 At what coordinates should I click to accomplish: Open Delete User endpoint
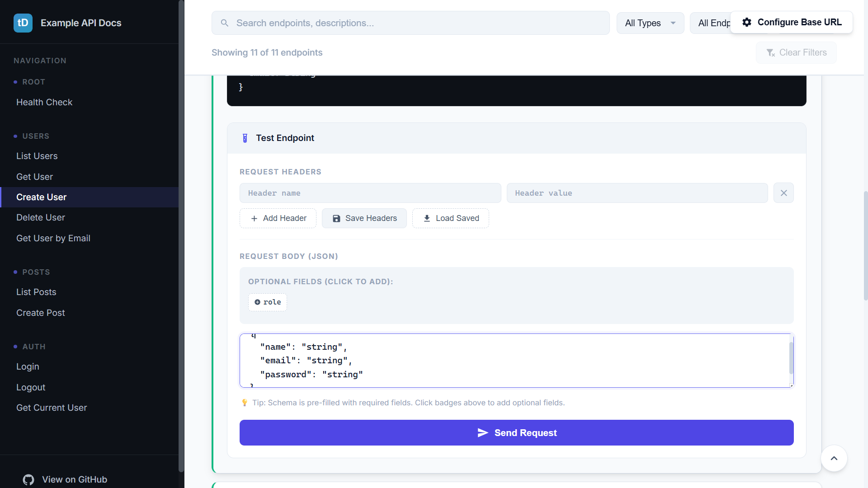[41, 218]
